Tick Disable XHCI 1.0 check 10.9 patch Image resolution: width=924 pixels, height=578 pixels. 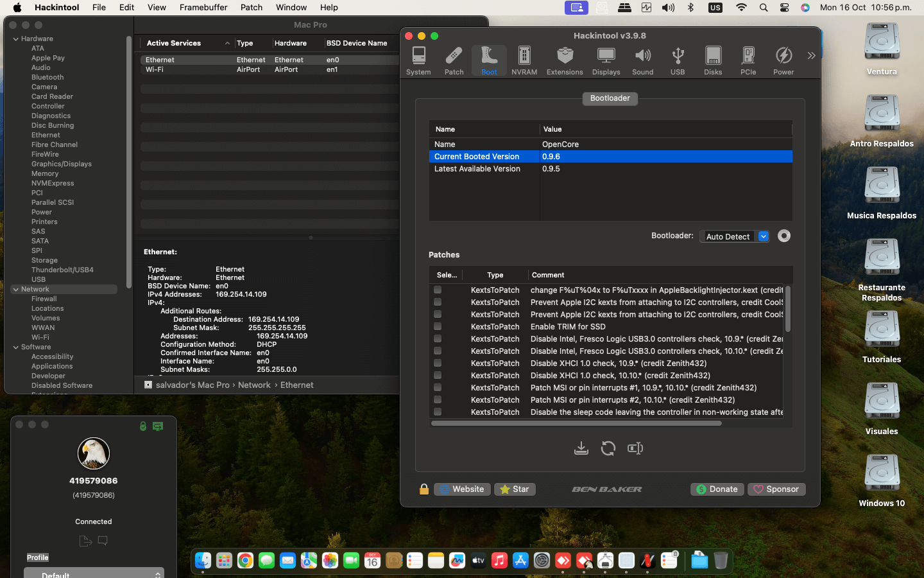438,363
